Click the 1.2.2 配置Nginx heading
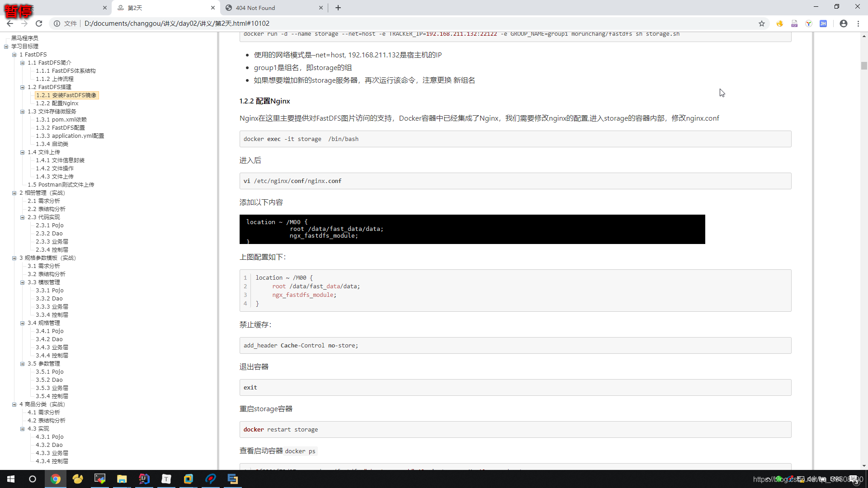The width and height of the screenshot is (868, 488). click(264, 101)
